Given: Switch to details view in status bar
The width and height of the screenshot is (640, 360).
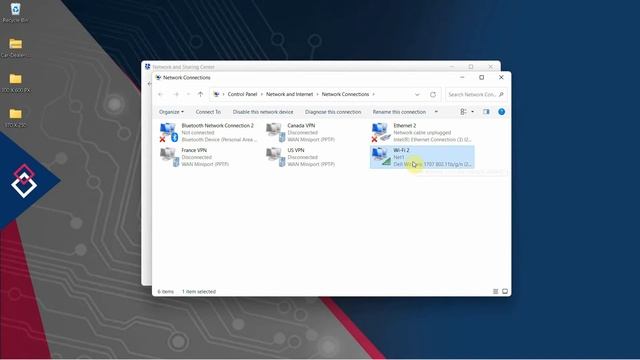Looking at the screenshot, I should (496, 291).
